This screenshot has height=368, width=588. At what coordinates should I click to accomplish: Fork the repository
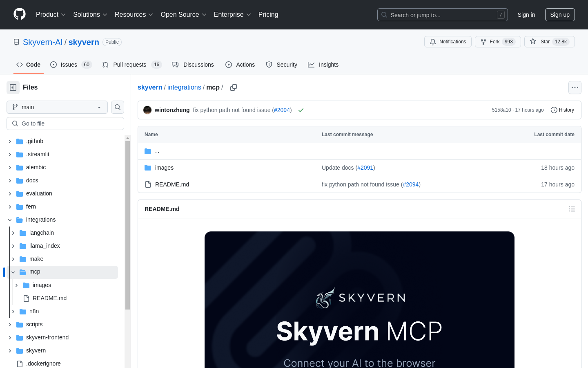pyautogui.click(x=498, y=42)
